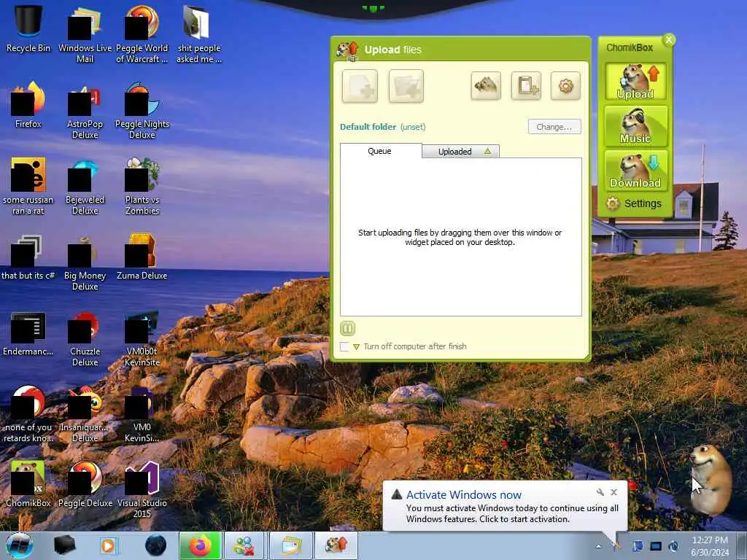The width and height of the screenshot is (747, 560).
Task: Click the Firefox taskbar button
Action: [x=201, y=545]
